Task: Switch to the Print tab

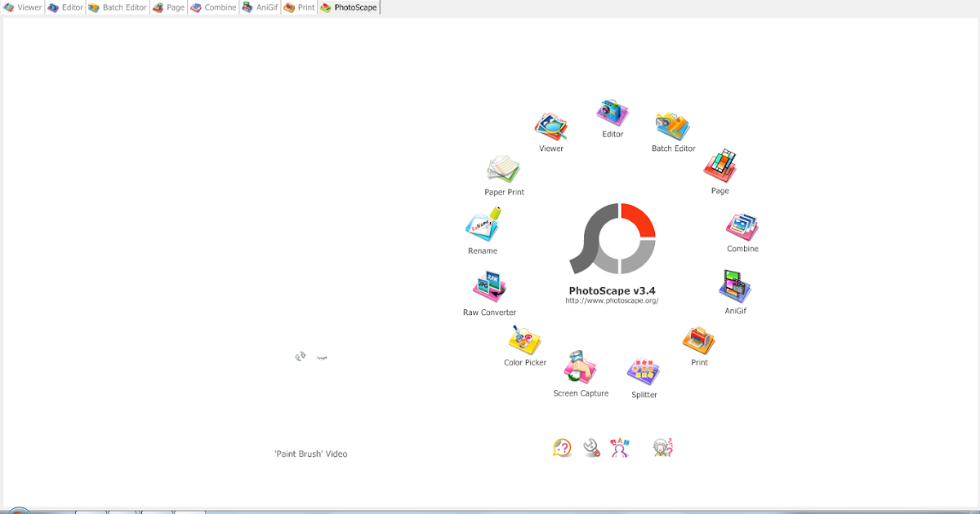Action: 299,7
